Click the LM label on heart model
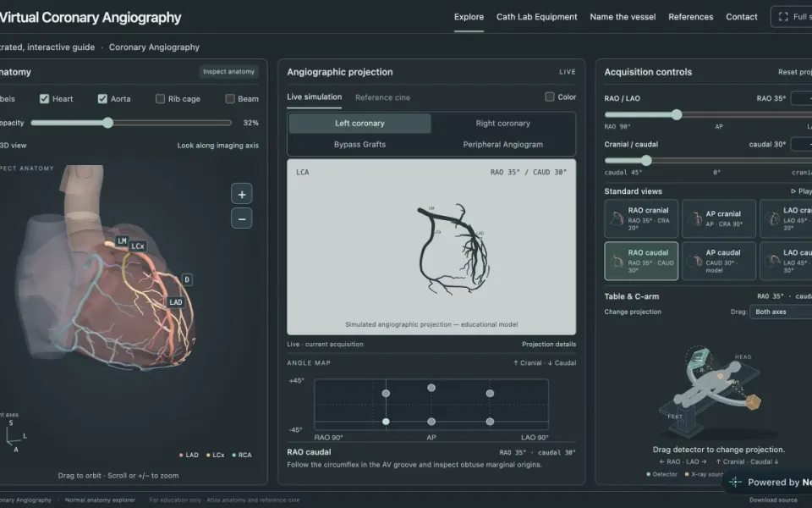Screen dimensions: 812x508 (122, 241)
